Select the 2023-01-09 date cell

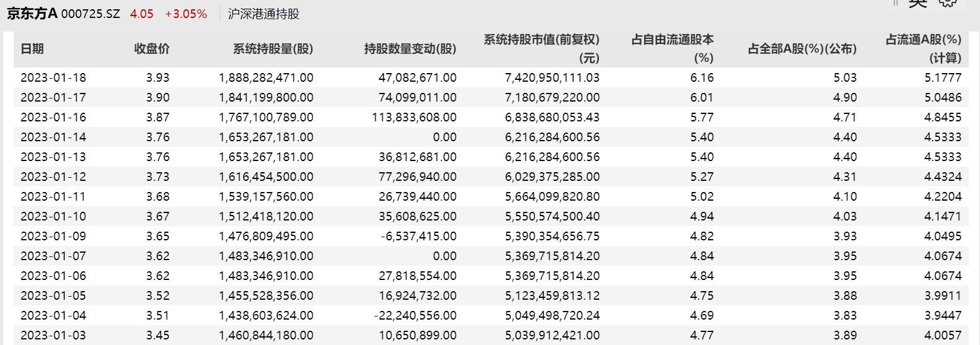(53, 237)
